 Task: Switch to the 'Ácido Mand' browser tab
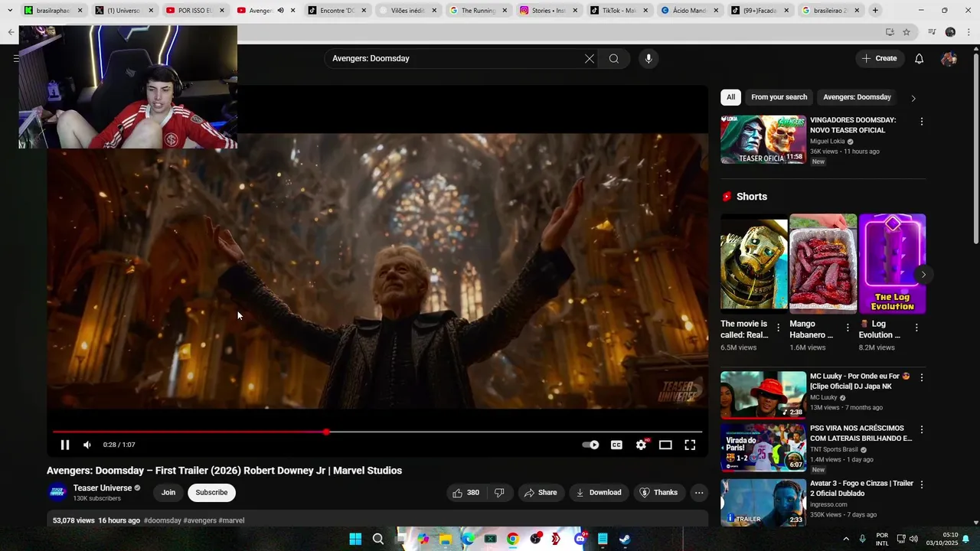click(x=689, y=11)
